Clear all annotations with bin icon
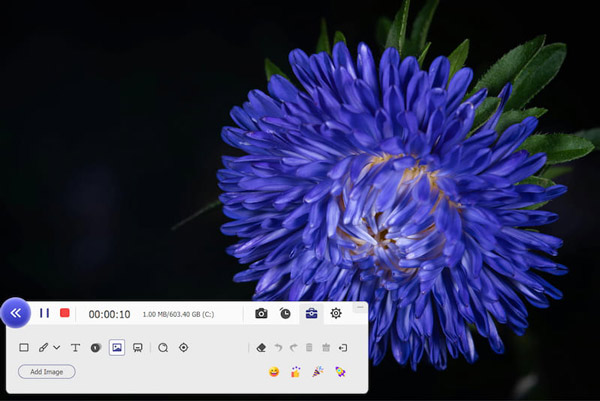The image size is (600, 401). pyautogui.click(x=326, y=347)
